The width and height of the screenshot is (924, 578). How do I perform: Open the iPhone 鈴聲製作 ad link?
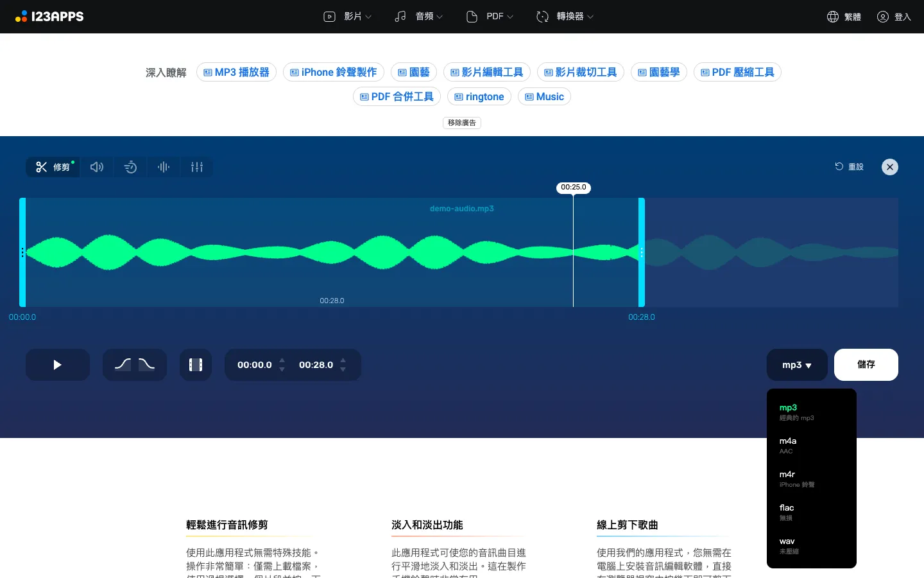click(x=334, y=72)
